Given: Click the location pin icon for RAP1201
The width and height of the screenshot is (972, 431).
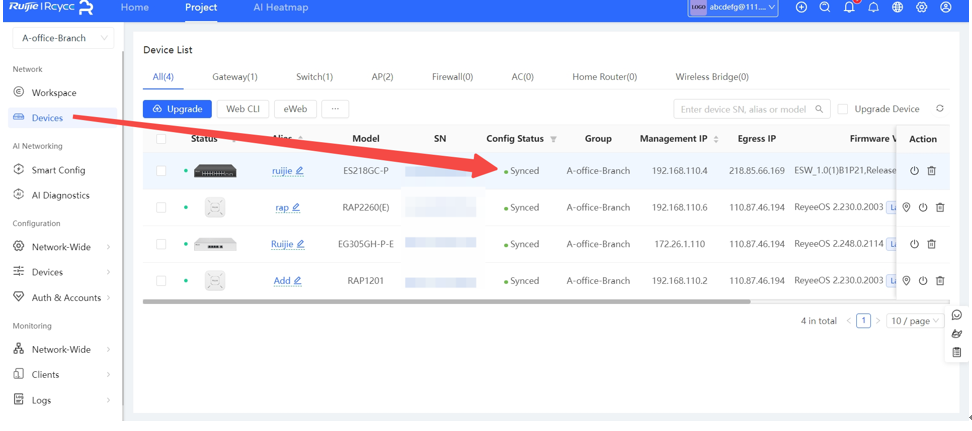Looking at the screenshot, I should pos(906,281).
